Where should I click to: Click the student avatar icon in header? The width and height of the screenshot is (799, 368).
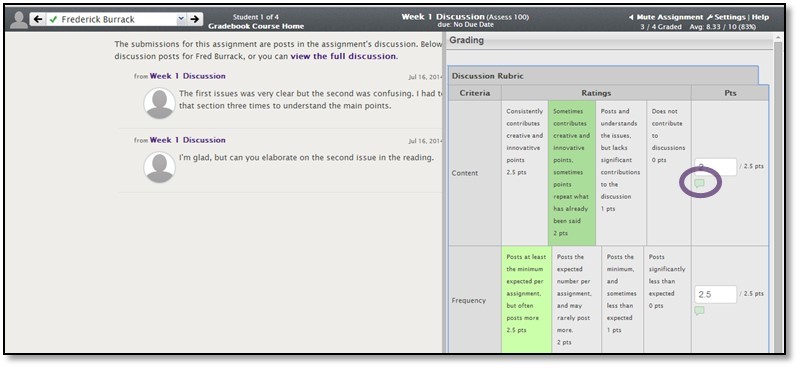[19, 19]
